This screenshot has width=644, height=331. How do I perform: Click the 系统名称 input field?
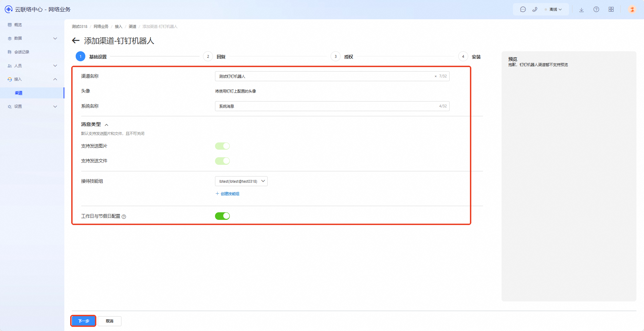tap(332, 106)
